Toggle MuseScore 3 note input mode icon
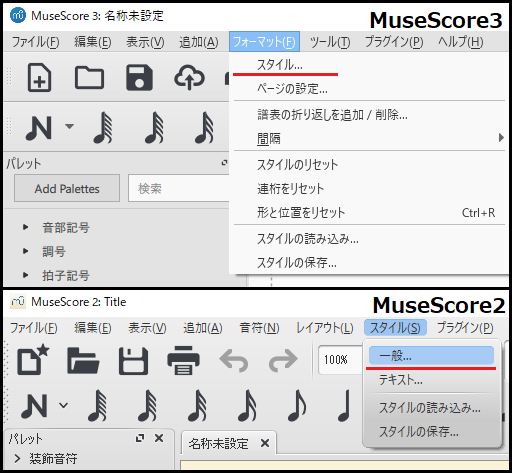Viewport: 512px width, 473px height. [x=39, y=128]
